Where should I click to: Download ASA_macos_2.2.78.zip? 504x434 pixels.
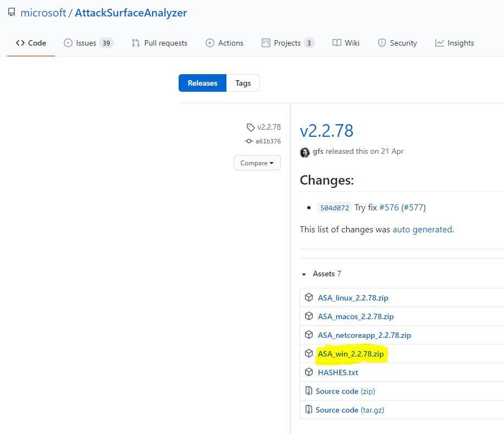point(356,316)
